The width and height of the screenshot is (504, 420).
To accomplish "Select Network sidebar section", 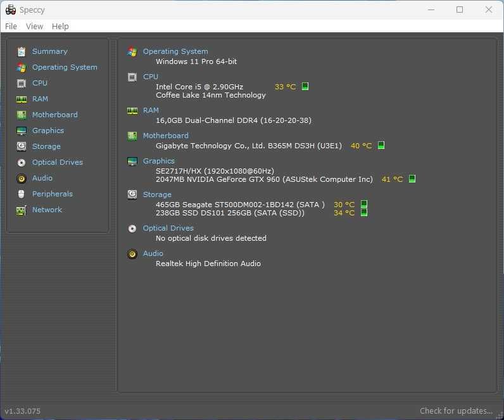I will (47, 210).
